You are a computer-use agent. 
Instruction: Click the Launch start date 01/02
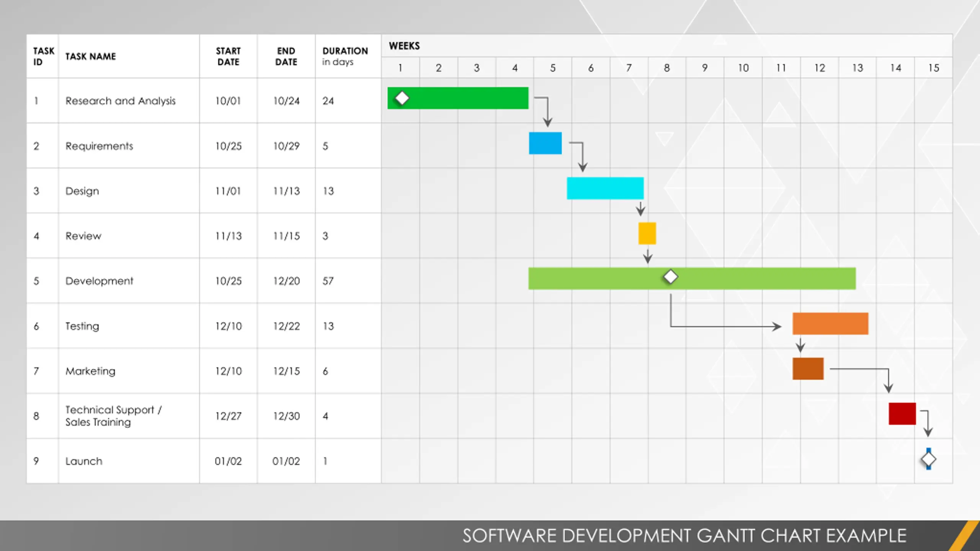pos(228,461)
